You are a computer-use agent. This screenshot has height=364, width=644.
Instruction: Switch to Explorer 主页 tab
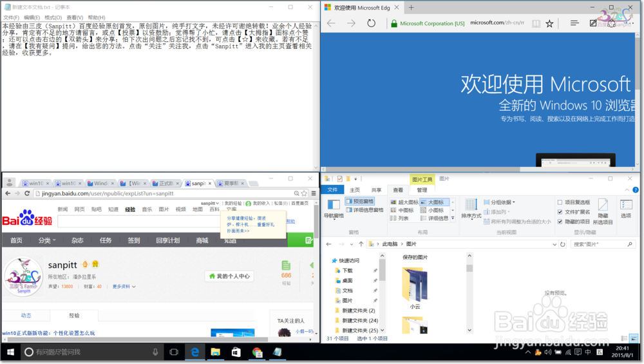point(355,190)
